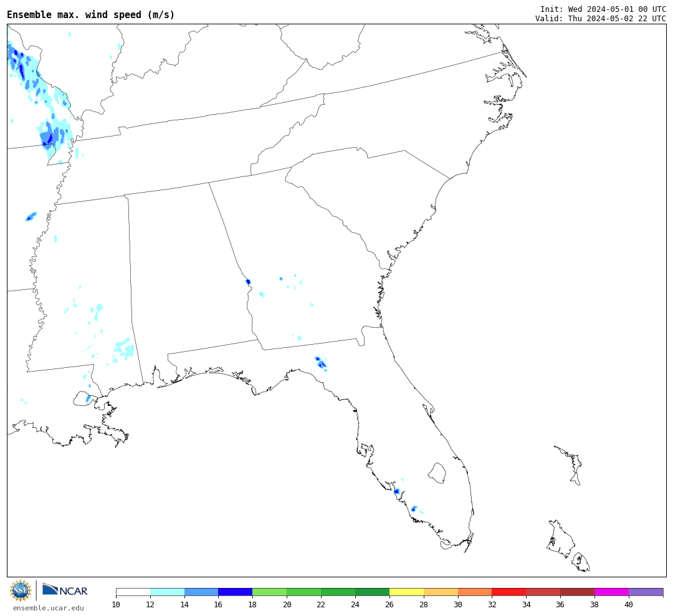The height and width of the screenshot is (616, 673).
Task: Click the light blue 14-16 colorbar swatch
Action: (201, 592)
